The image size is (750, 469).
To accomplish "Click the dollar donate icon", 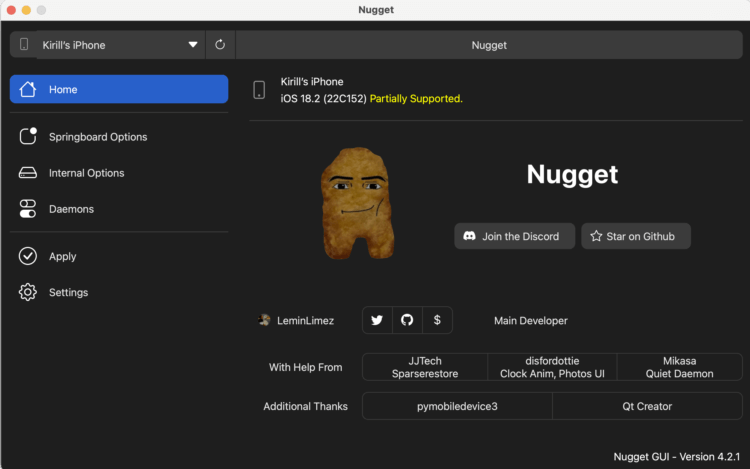I will click(x=437, y=320).
